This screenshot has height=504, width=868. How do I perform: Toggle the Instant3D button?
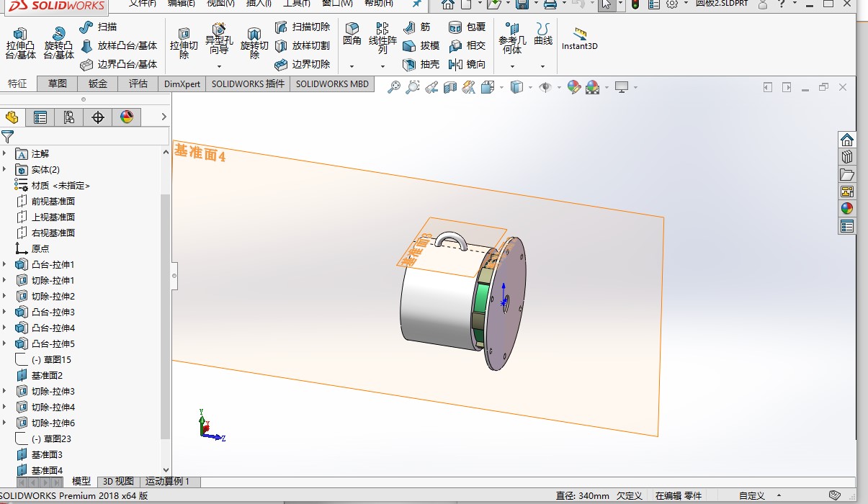point(580,39)
